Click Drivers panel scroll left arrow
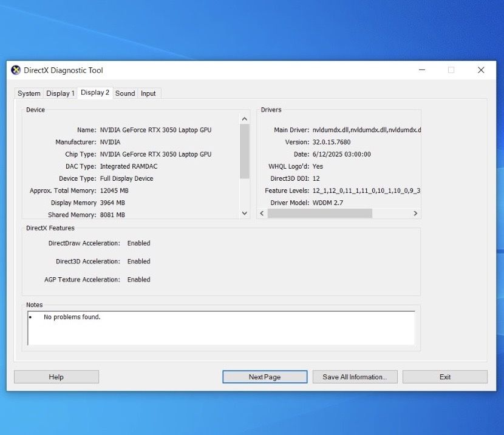Viewport: 504px width, 435px height. click(x=262, y=213)
